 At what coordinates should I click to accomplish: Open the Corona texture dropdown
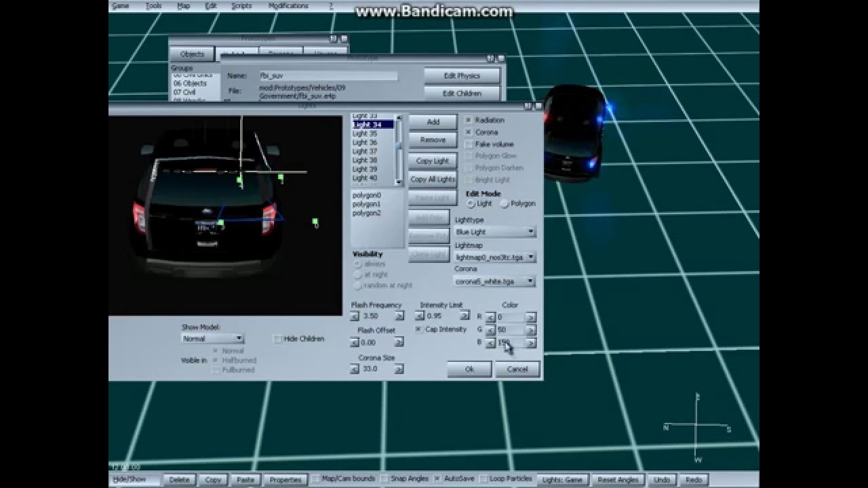coord(495,281)
